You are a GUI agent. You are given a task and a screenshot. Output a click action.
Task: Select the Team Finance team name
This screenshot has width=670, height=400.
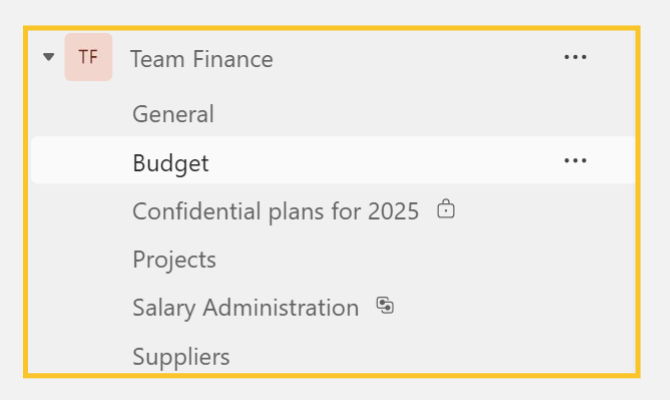202,59
